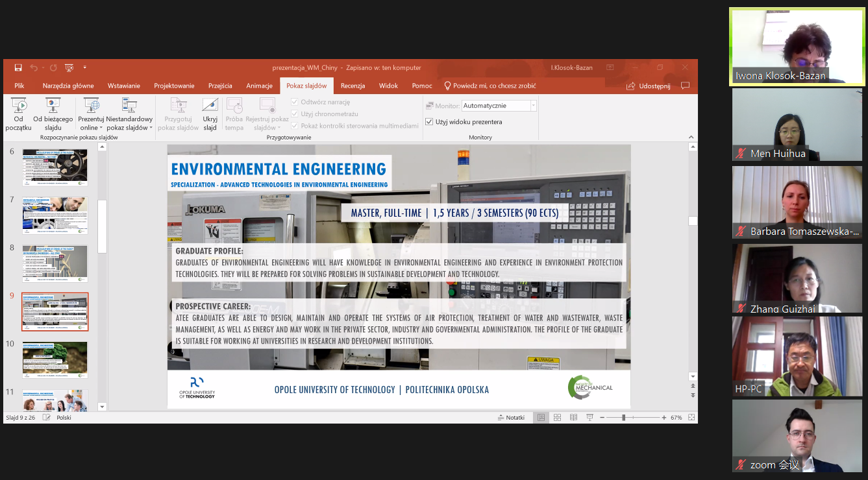Open the Wstawianie ribbon tab
The width and height of the screenshot is (868, 480).
[123, 86]
